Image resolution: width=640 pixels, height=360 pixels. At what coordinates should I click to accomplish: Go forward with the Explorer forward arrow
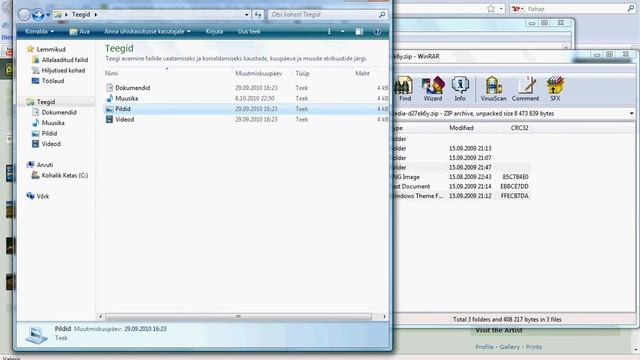tap(38, 15)
